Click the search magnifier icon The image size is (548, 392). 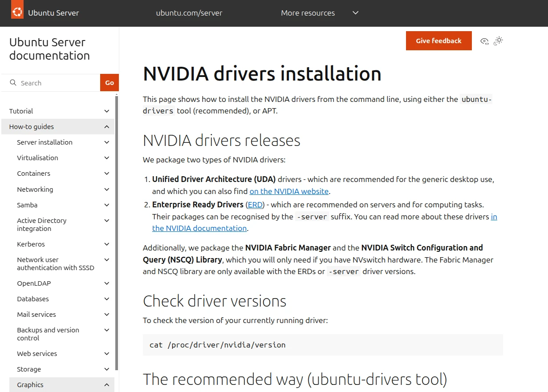pyautogui.click(x=13, y=83)
